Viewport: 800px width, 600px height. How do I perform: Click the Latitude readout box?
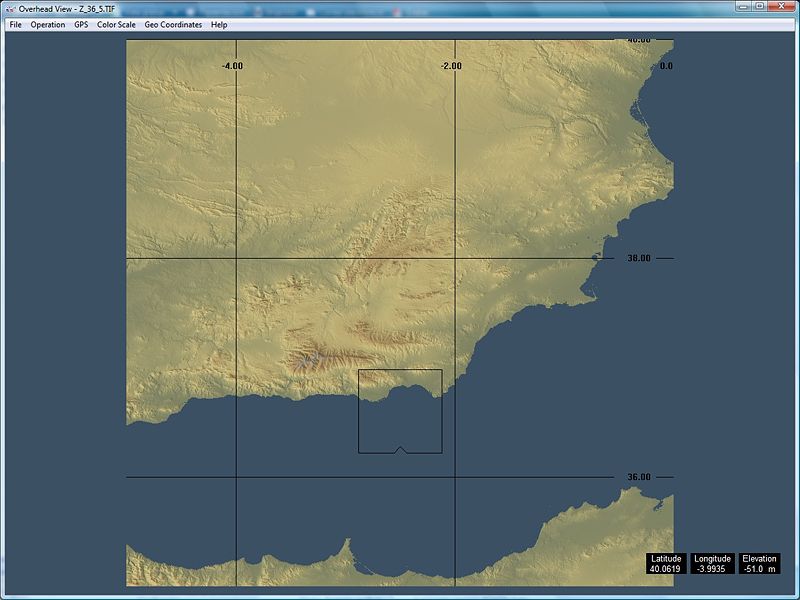[665, 564]
